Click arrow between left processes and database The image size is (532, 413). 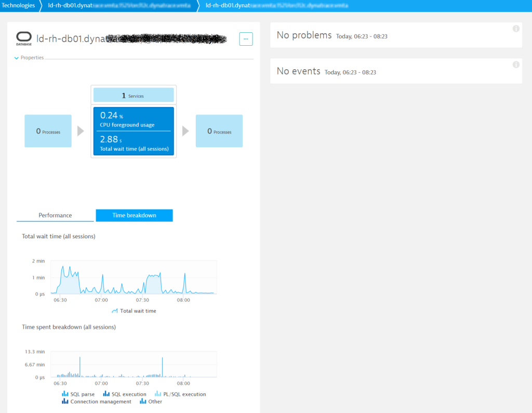(x=81, y=131)
